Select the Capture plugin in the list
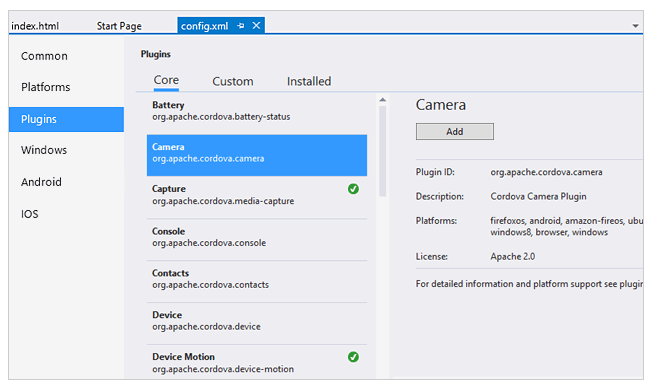 (257, 197)
